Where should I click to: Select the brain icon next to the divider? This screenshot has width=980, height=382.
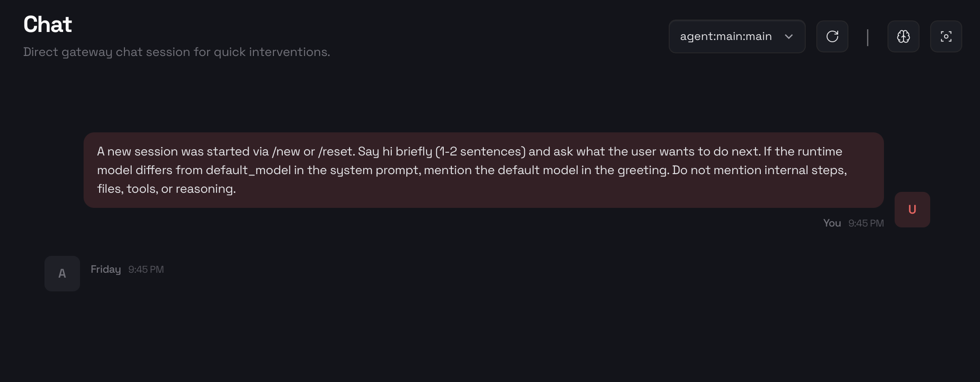pos(903,36)
